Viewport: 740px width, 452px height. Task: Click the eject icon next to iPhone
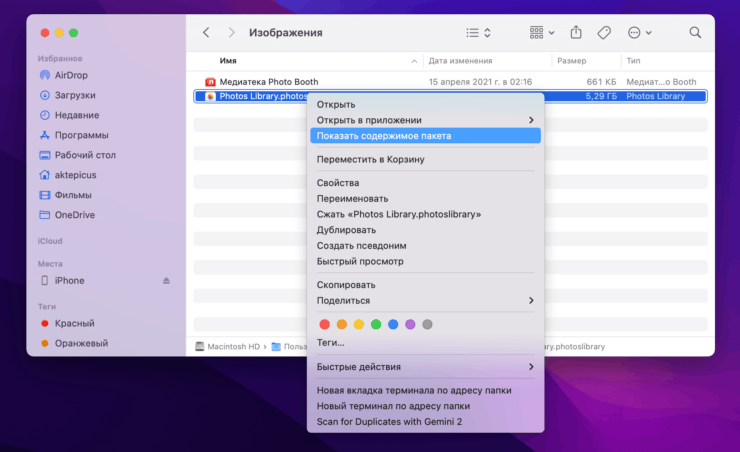(x=166, y=281)
